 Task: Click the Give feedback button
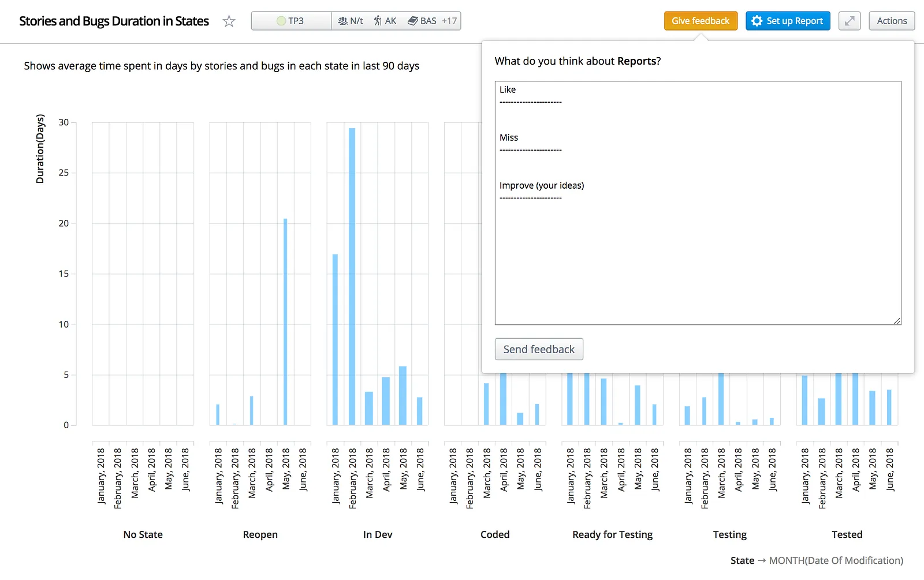(701, 21)
